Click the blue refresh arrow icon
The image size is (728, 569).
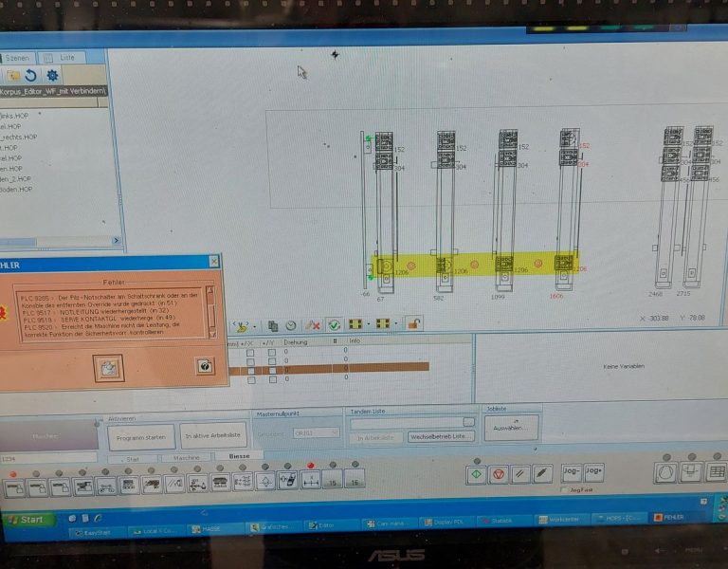coord(31,76)
